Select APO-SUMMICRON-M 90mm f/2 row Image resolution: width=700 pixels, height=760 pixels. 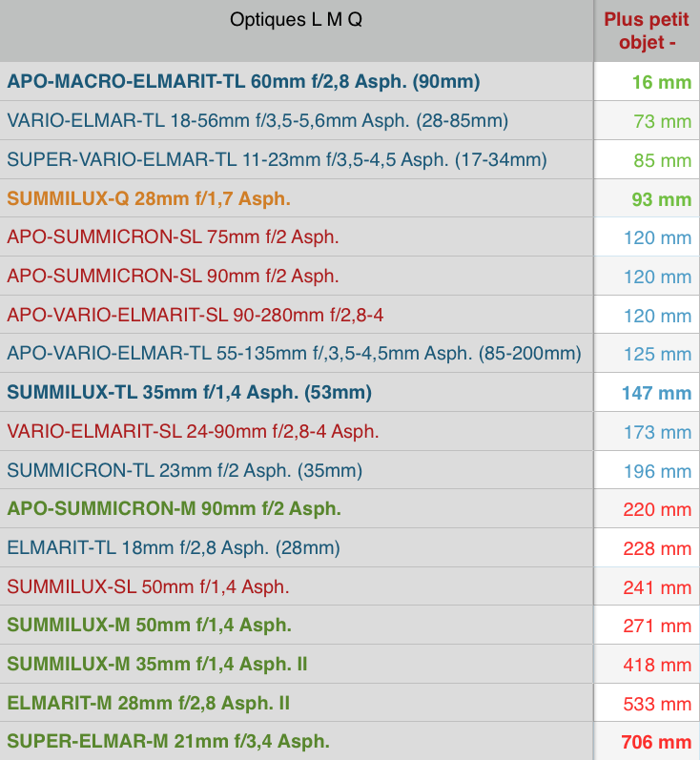point(174,508)
